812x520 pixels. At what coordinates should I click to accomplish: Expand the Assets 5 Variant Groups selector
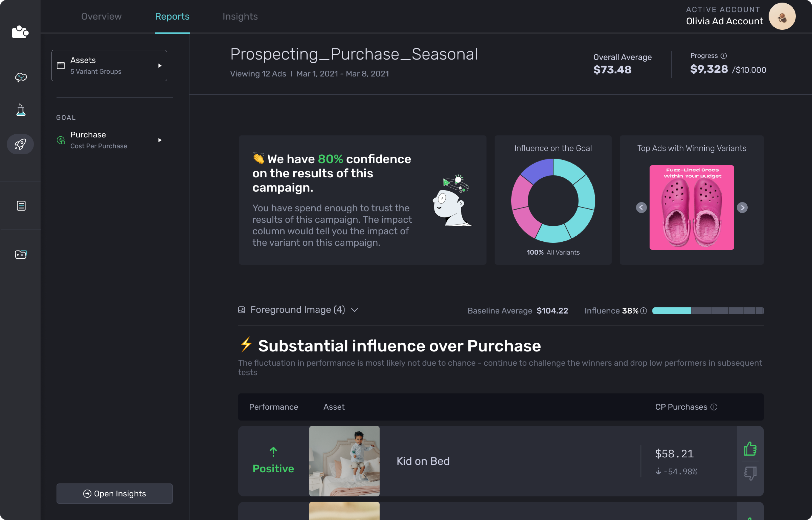pos(109,66)
